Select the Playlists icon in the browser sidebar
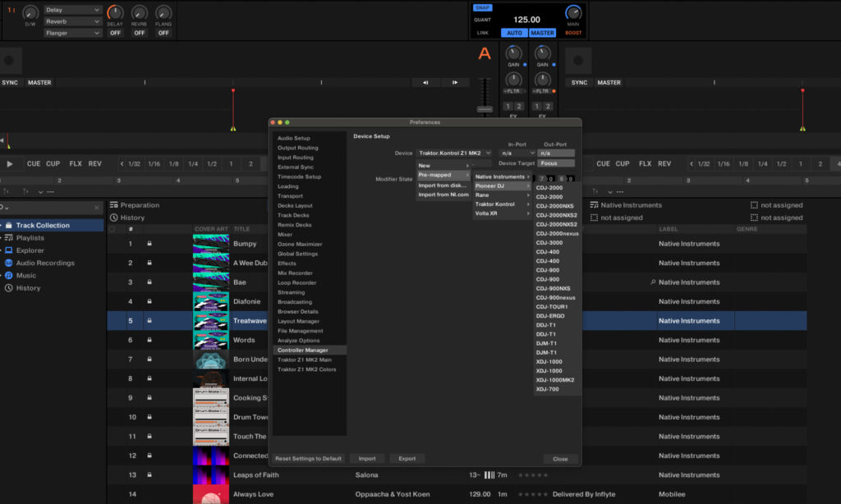 [7, 237]
